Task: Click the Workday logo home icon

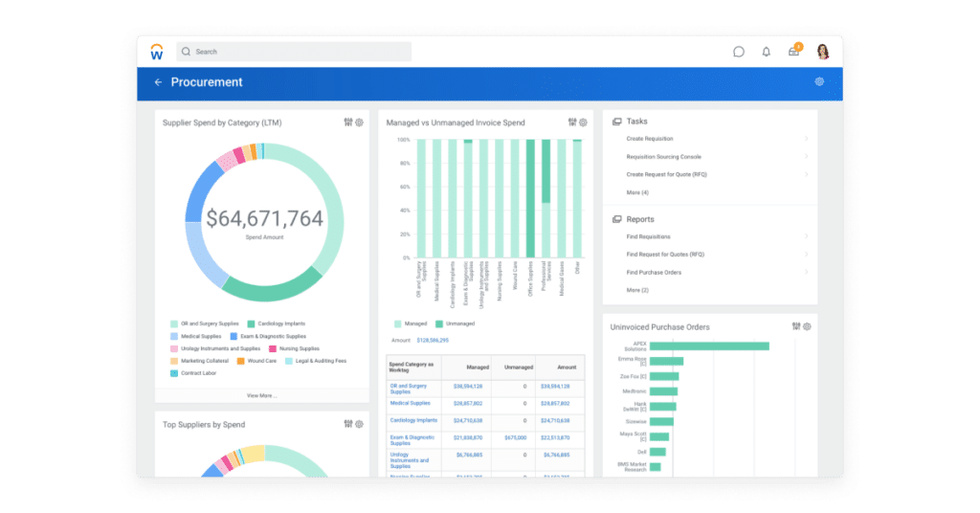Action: click(x=157, y=52)
